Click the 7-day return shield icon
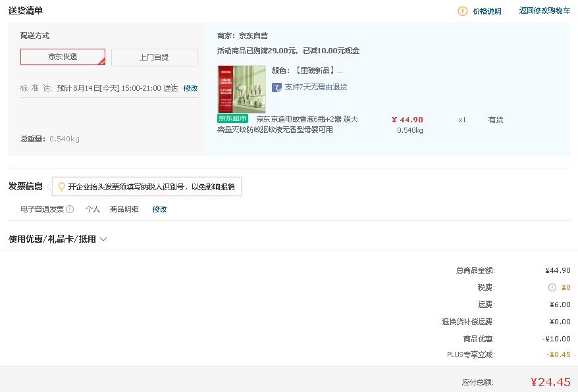The width and height of the screenshot is (578, 392). 276,87
